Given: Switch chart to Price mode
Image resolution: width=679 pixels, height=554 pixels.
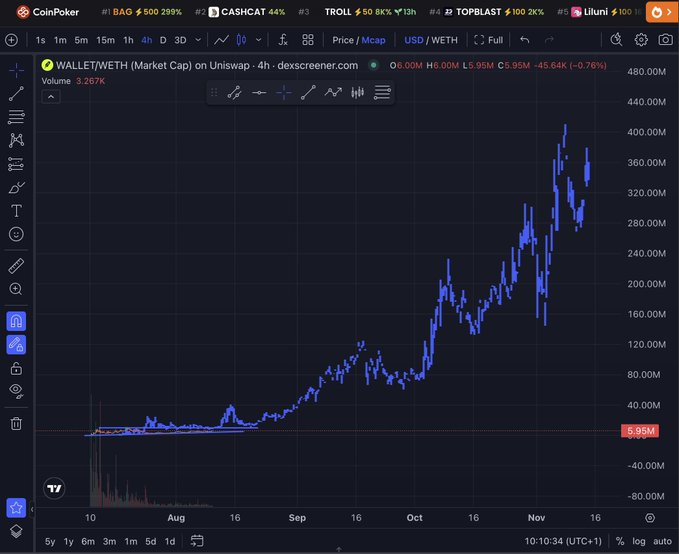Looking at the screenshot, I should [343, 40].
